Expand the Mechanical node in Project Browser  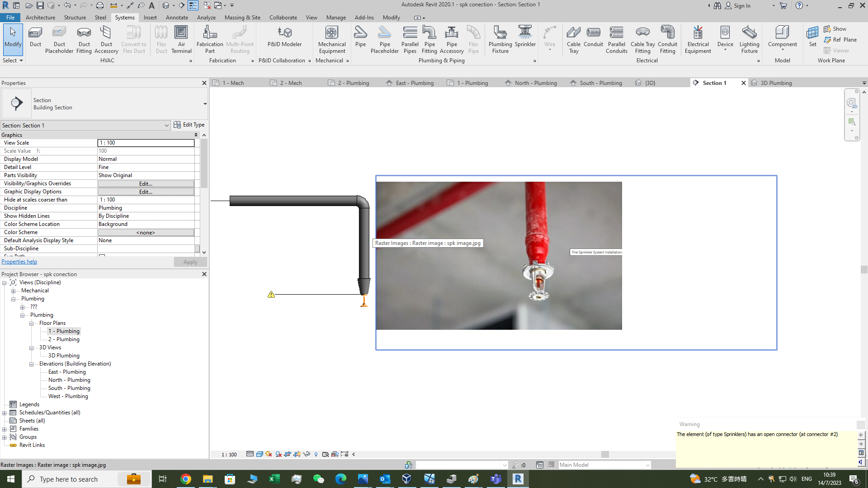coord(14,291)
